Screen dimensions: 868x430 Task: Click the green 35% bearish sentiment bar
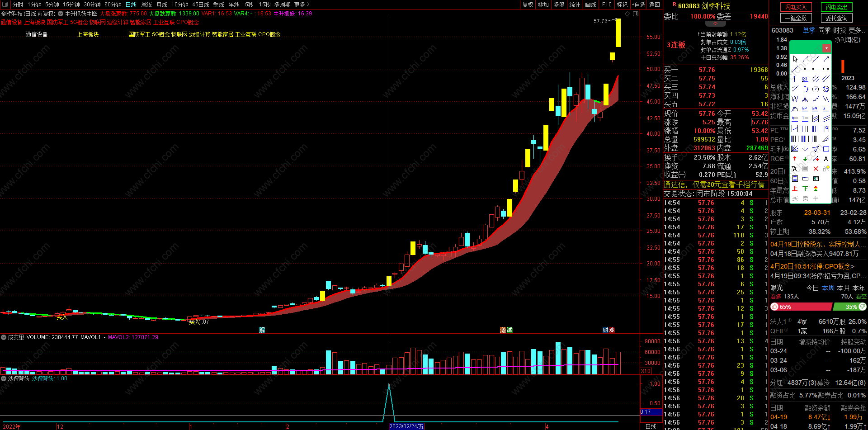[849, 307]
